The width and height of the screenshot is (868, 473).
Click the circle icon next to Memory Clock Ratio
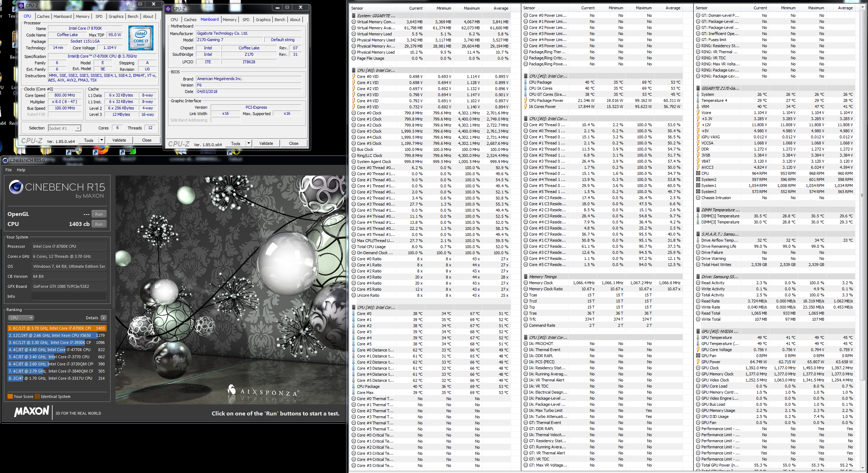[526, 289]
